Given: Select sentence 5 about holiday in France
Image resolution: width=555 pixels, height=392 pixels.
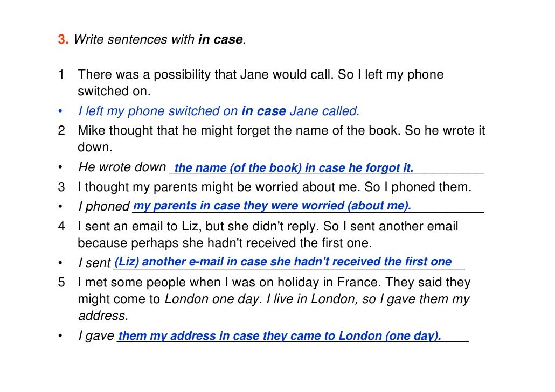Looking at the screenshot, I should point(274,299).
